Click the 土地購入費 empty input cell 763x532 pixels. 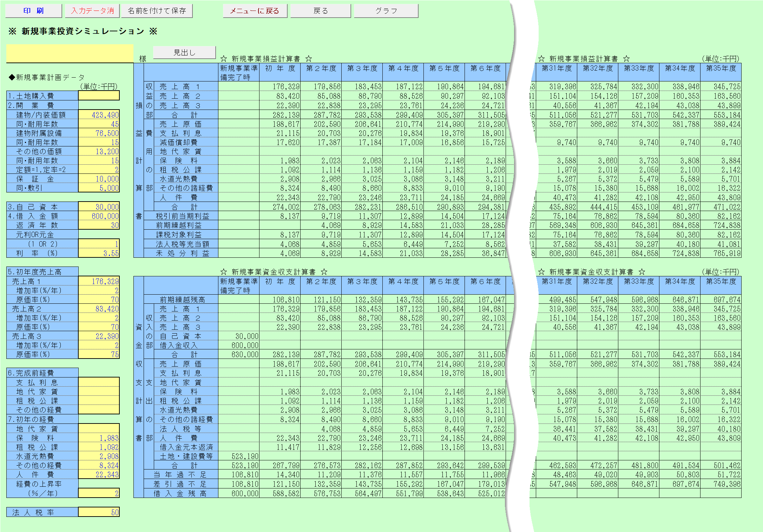[x=99, y=96]
